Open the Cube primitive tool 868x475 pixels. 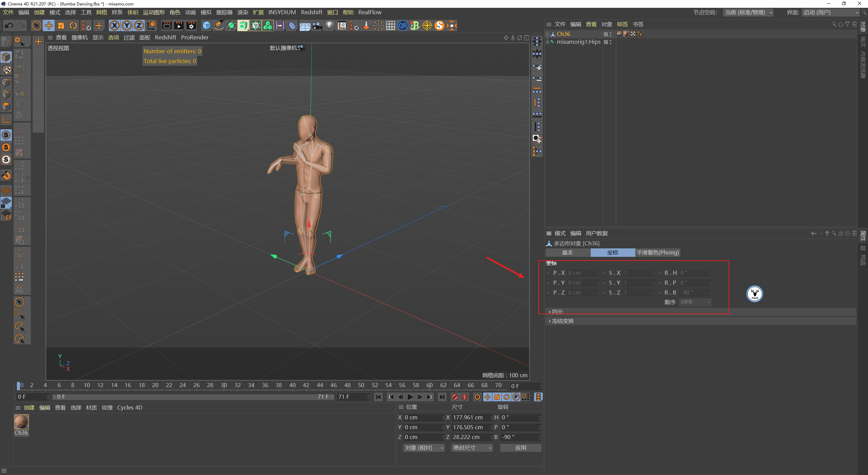(206, 25)
